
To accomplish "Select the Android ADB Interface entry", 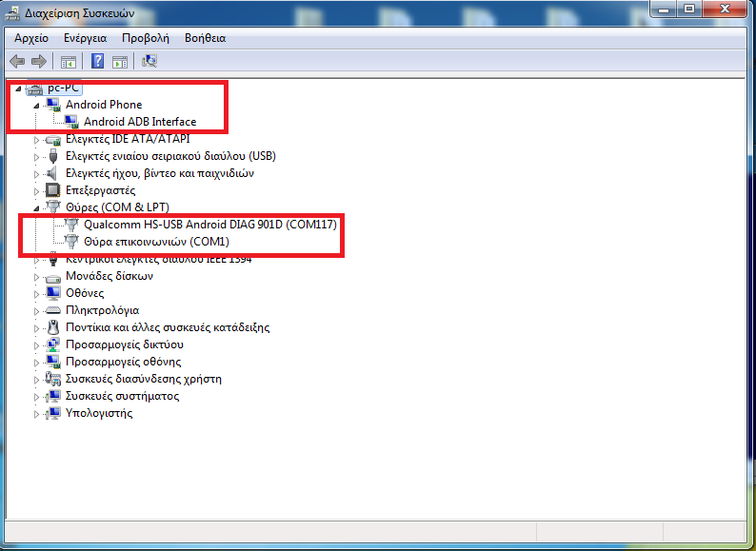I will [x=140, y=122].
